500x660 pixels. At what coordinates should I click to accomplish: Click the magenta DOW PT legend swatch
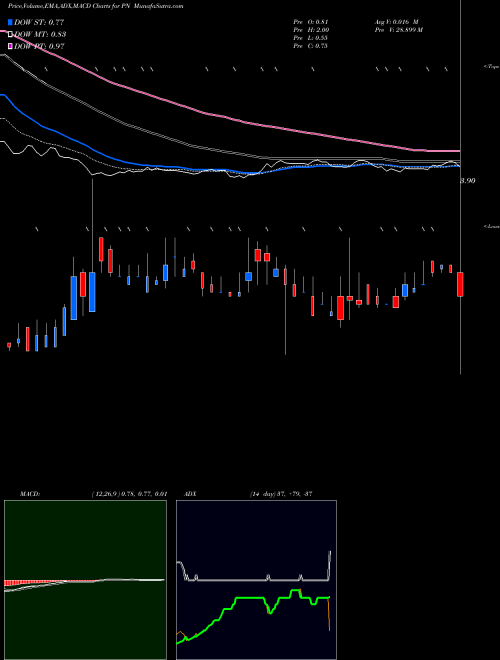(x=10, y=46)
